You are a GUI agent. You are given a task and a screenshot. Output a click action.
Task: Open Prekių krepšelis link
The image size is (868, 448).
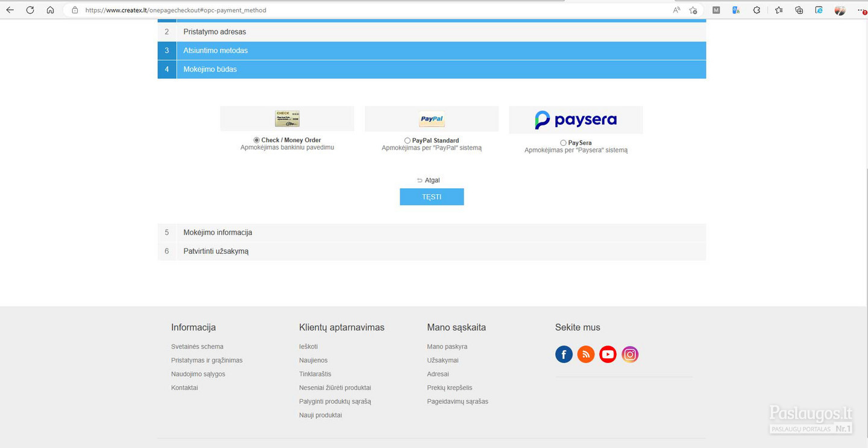coord(450,388)
